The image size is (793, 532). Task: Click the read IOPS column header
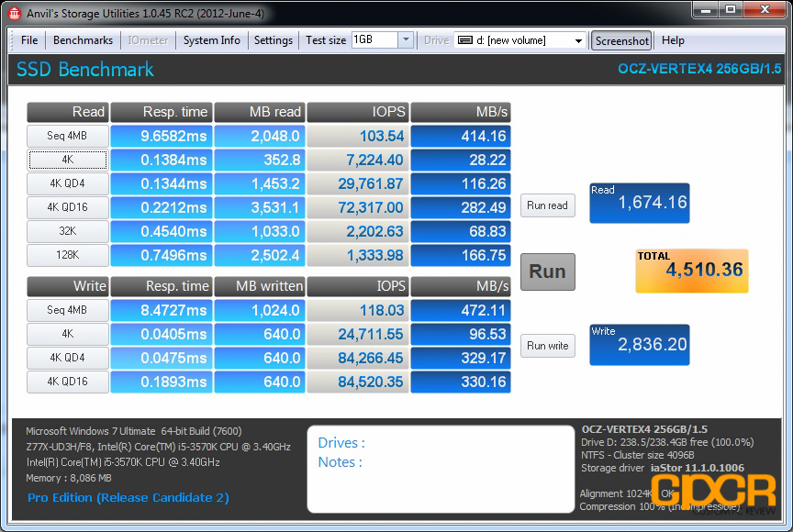(358, 112)
